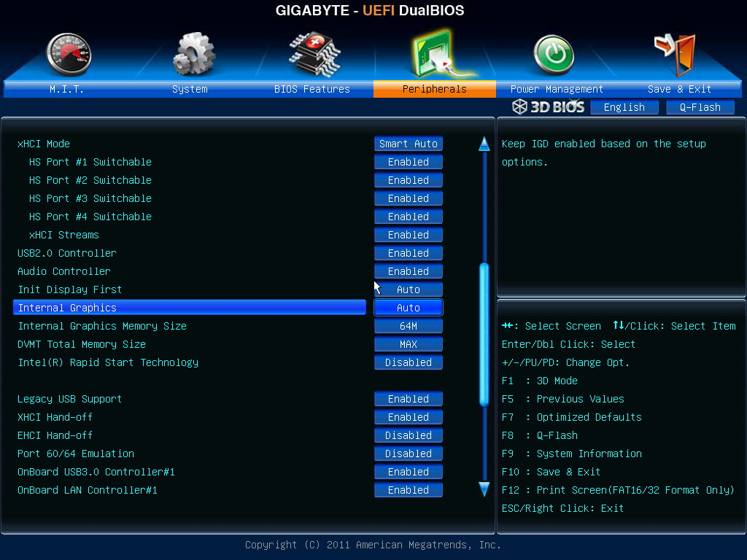Screen dimensions: 747x560
Task: Change the Port 60/64 Emulation Disabled value
Action: 409,454
